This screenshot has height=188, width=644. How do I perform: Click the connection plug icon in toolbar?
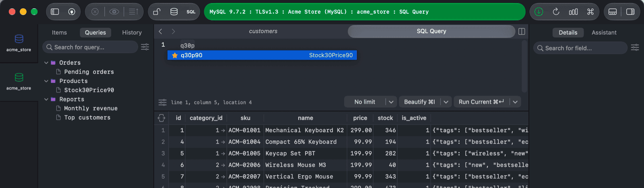tap(72, 12)
